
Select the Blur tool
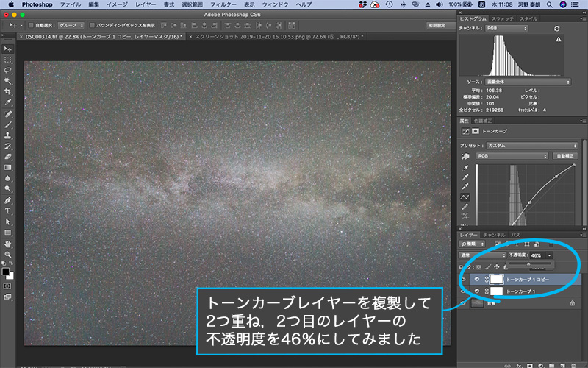[7, 178]
